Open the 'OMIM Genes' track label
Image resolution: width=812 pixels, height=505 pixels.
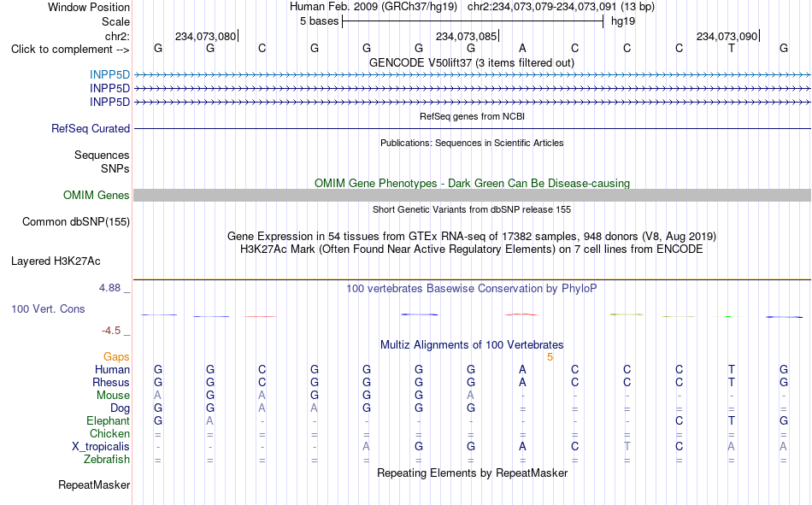click(x=96, y=196)
